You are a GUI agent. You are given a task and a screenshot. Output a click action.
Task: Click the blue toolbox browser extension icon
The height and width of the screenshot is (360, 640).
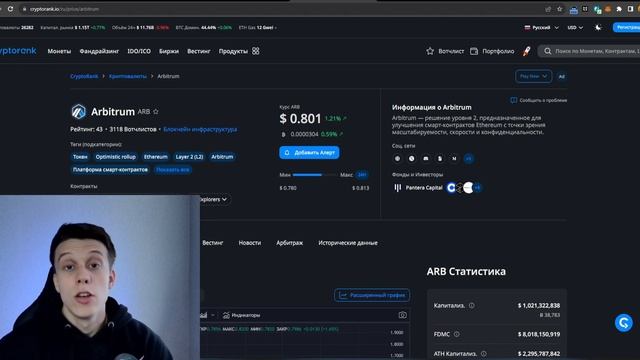[x=573, y=10]
